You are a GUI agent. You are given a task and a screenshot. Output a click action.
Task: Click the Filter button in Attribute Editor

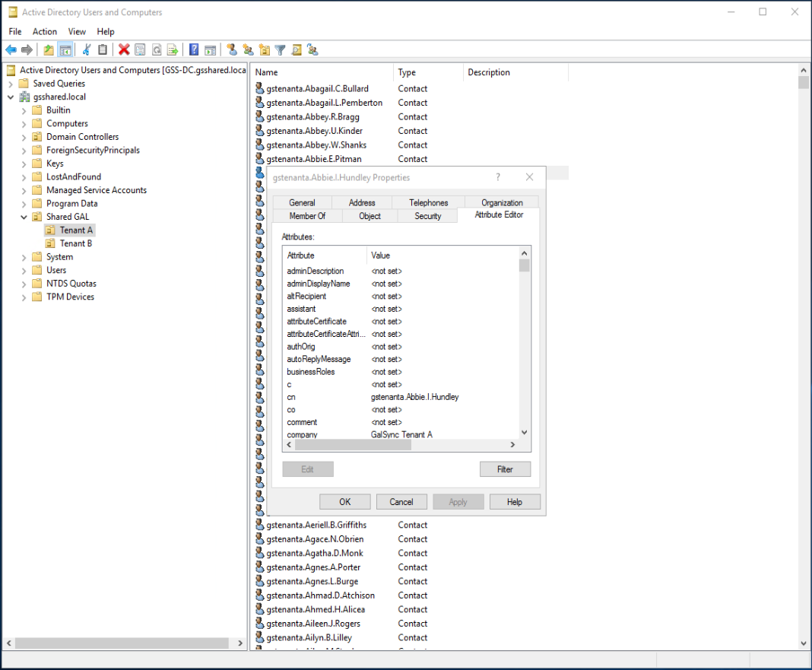point(505,469)
